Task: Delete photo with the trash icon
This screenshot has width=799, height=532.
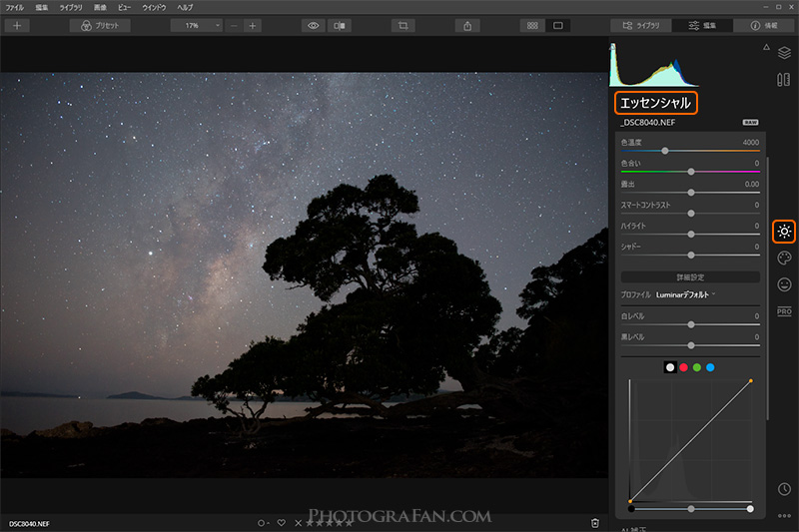Action: (x=594, y=523)
